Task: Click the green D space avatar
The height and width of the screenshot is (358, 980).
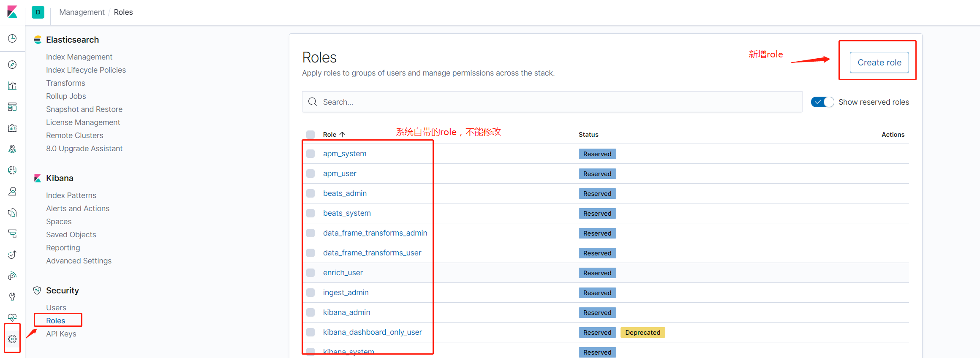Action: pos(38,12)
